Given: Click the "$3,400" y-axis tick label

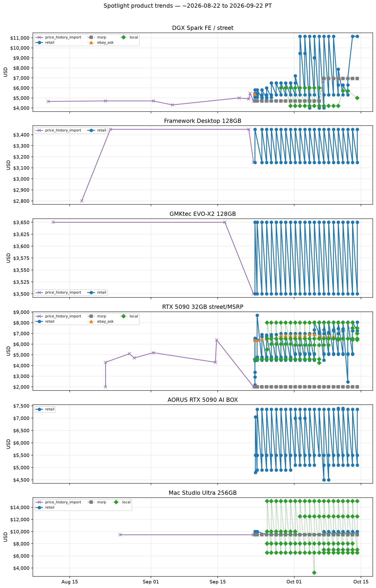Looking at the screenshot, I should pyautogui.click(x=21, y=135).
